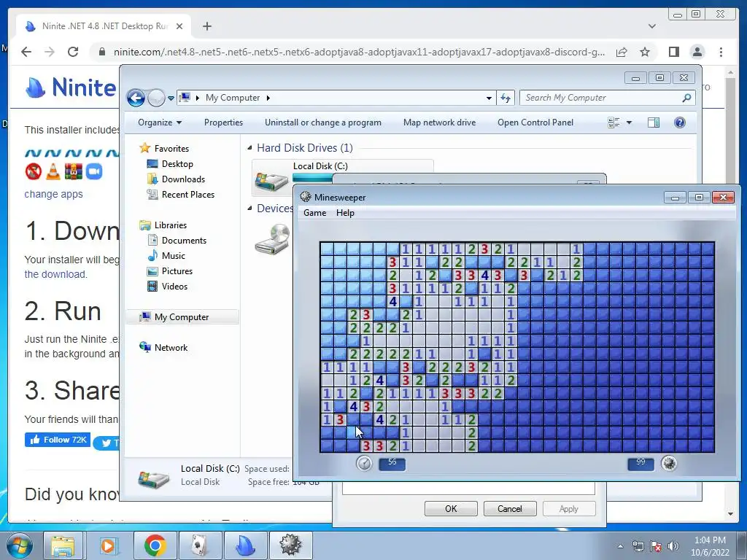Select the DVD drive icon
747x560 pixels.
coord(273,239)
